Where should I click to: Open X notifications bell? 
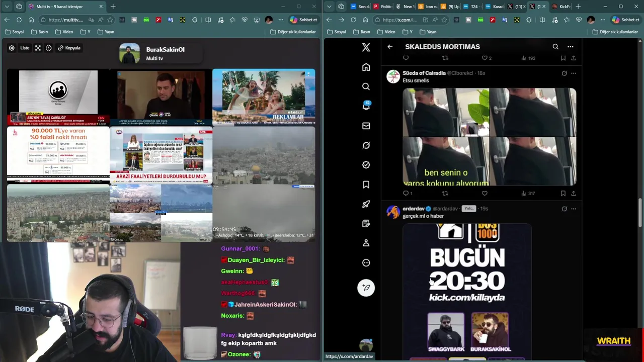pyautogui.click(x=366, y=106)
